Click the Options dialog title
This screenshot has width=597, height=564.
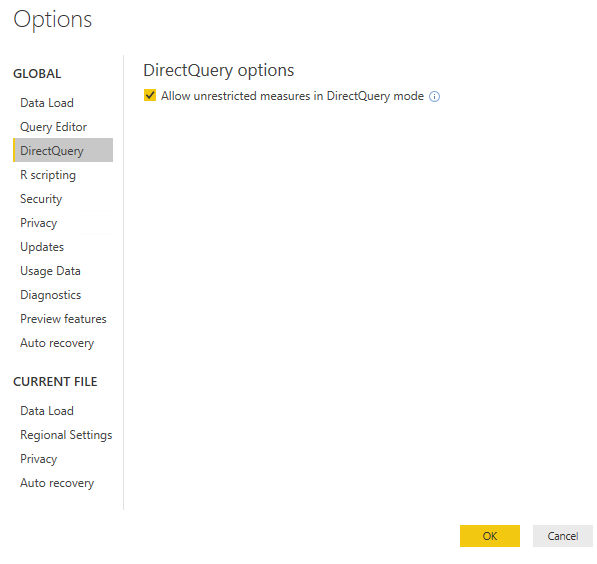(x=53, y=19)
